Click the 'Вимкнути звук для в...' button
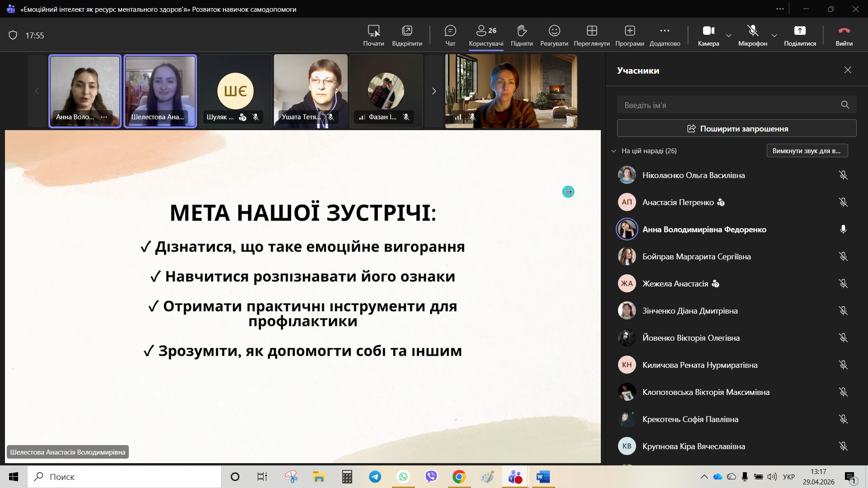The image size is (868, 488). (807, 151)
